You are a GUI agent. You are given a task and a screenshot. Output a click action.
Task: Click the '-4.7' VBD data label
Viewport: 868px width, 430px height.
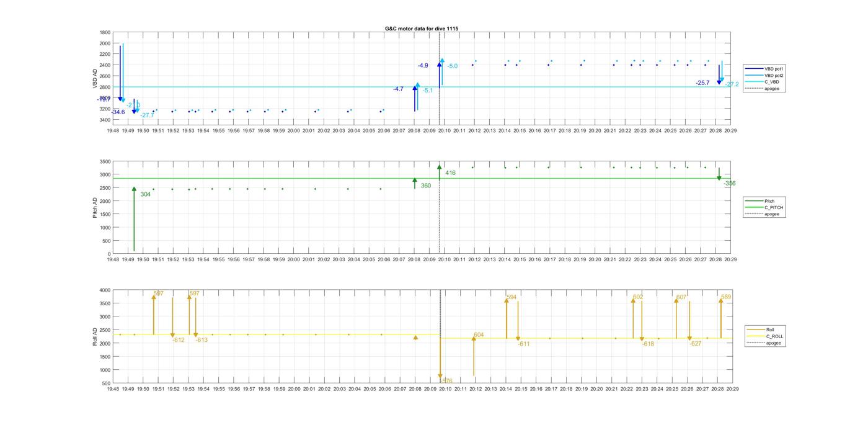click(398, 89)
